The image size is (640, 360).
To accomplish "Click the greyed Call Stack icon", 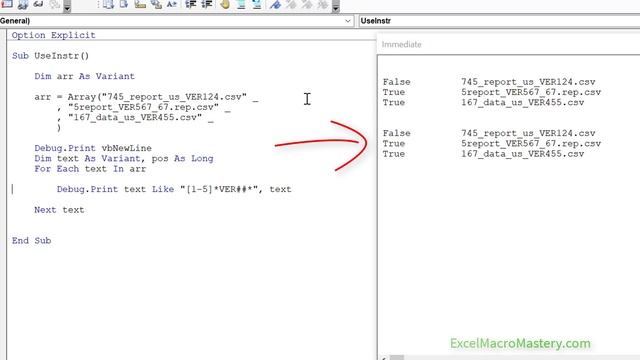I will 54,4.
